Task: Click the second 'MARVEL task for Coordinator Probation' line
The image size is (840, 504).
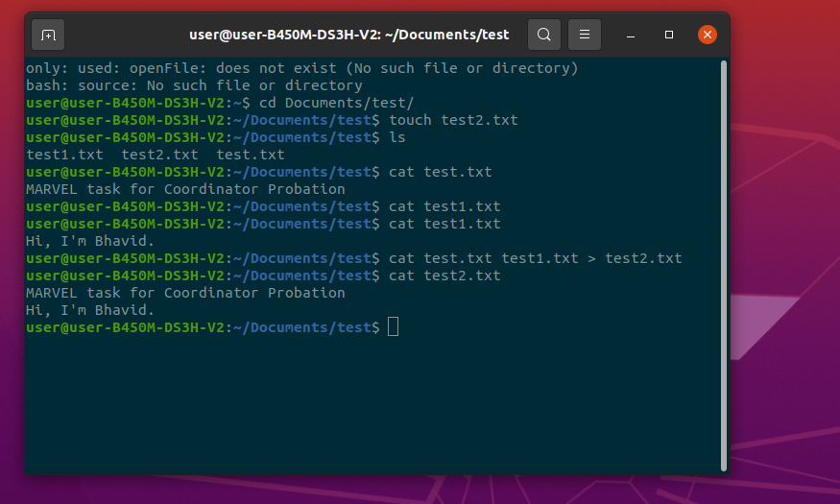Action: (x=185, y=293)
